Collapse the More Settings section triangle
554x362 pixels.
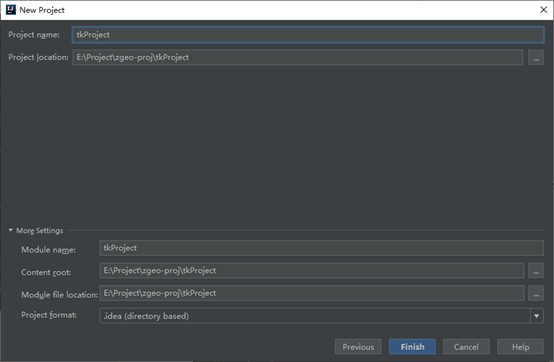11,230
